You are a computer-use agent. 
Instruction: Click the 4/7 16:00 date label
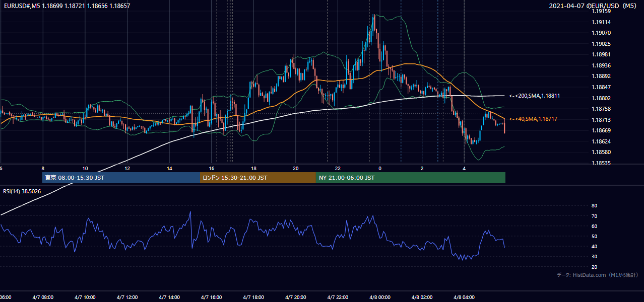click(212, 297)
